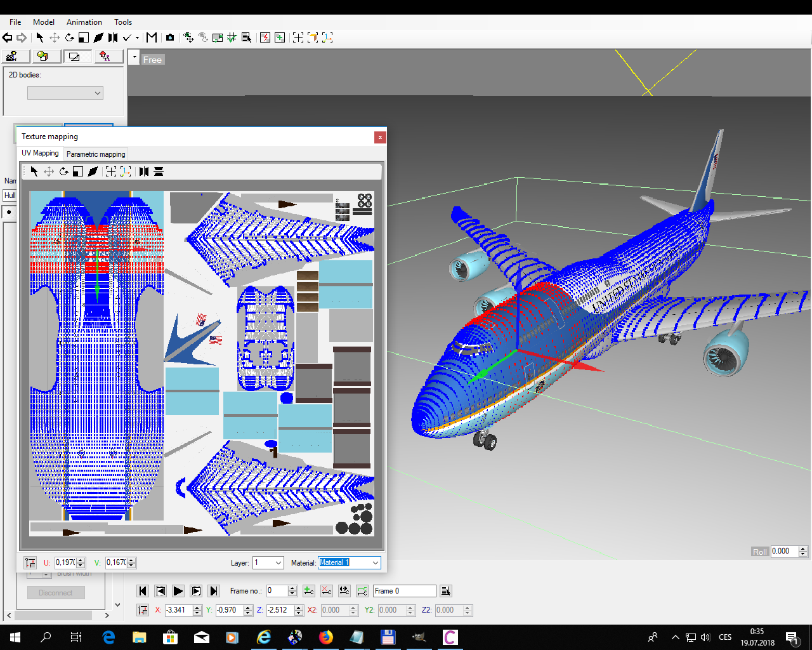Open the 2D bodies dropdown
812x650 pixels.
click(65, 93)
